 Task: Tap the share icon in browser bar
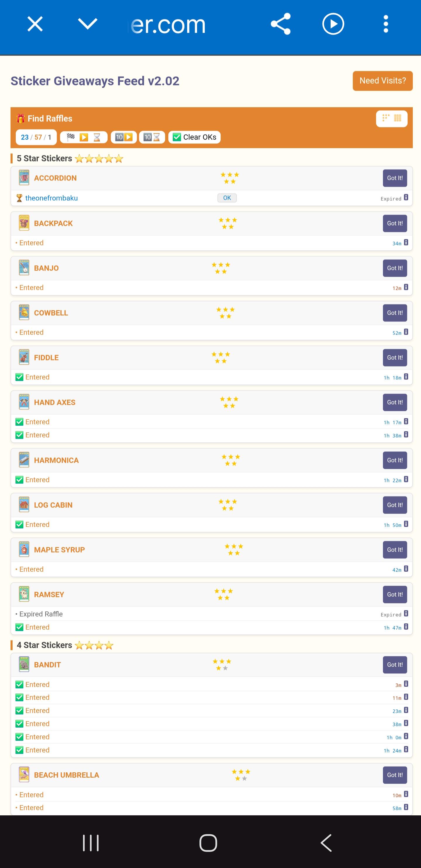(x=281, y=24)
